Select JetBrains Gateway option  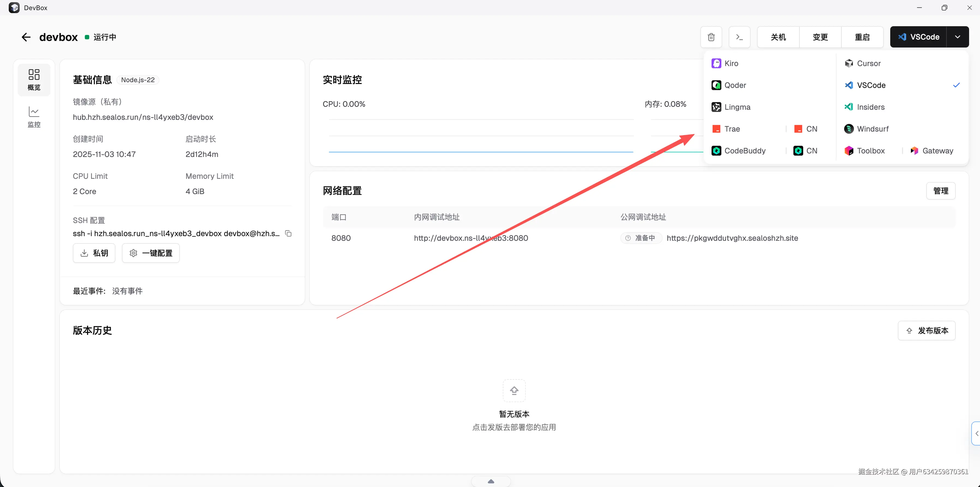(937, 151)
